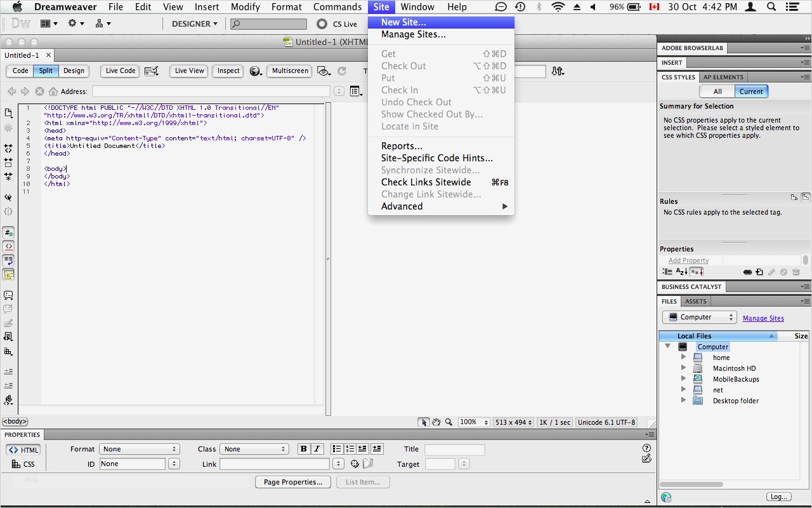Click the Bold formatting button in Properties

click(x=304, y=449)
